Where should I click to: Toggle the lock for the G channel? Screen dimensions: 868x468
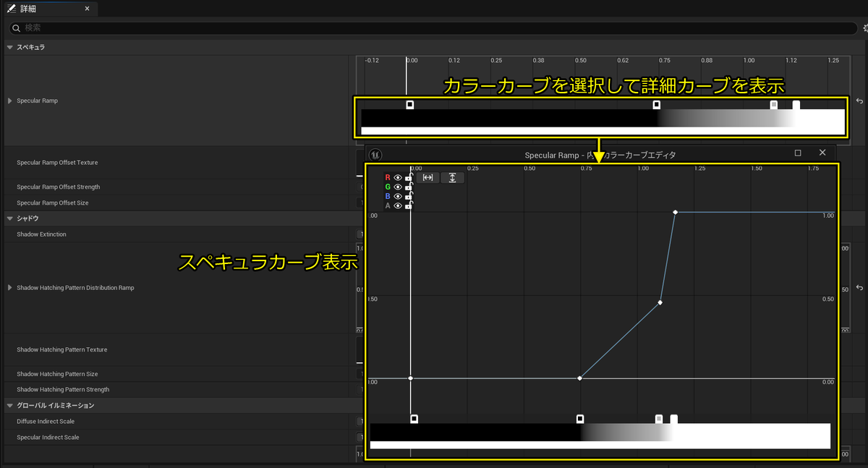pyautogui.click(x=409, y=187)
